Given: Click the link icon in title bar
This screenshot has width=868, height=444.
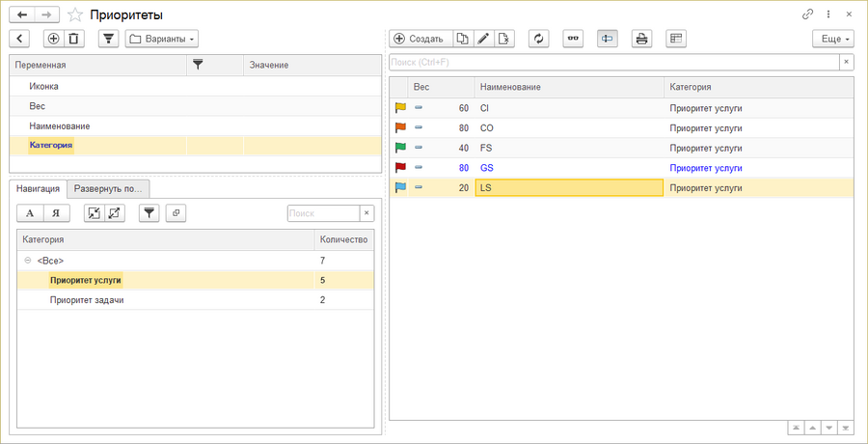Looking at the screenshot, I should (x=807, y=14).
